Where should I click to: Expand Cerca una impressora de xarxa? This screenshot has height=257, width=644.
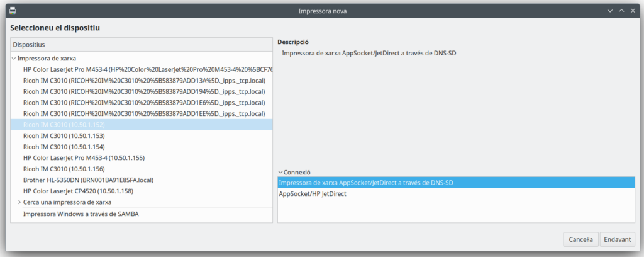[19, 202]
